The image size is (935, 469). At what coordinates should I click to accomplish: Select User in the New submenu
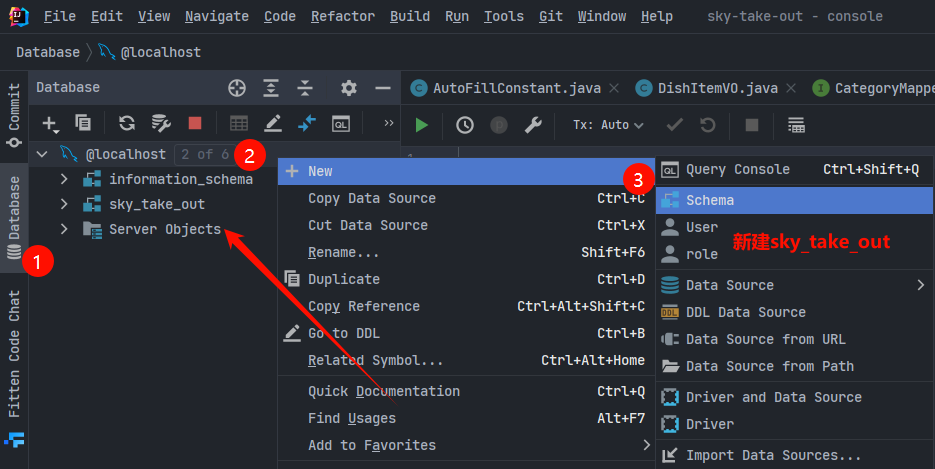tap(794, 227)
